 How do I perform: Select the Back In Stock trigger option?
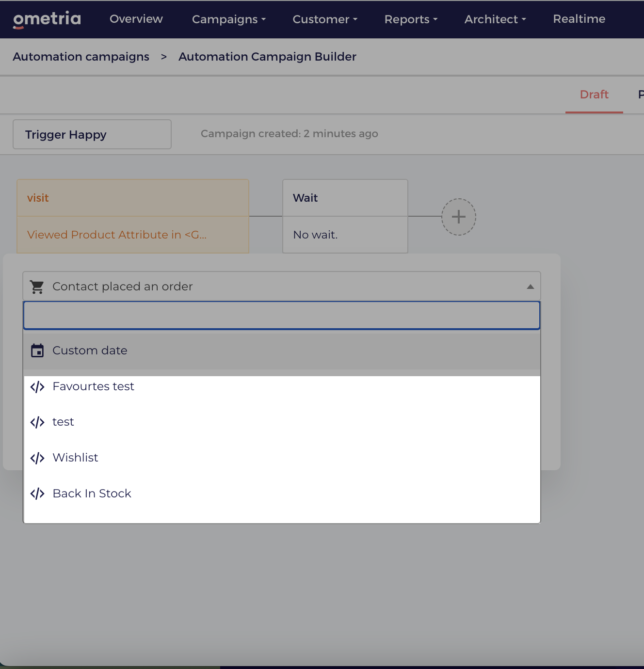282,494
